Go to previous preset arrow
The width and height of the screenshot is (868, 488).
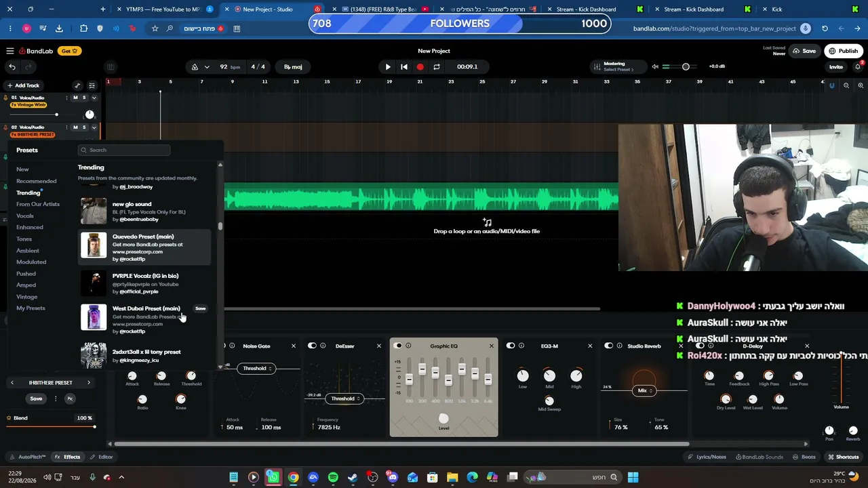click(x=12, y=383)
